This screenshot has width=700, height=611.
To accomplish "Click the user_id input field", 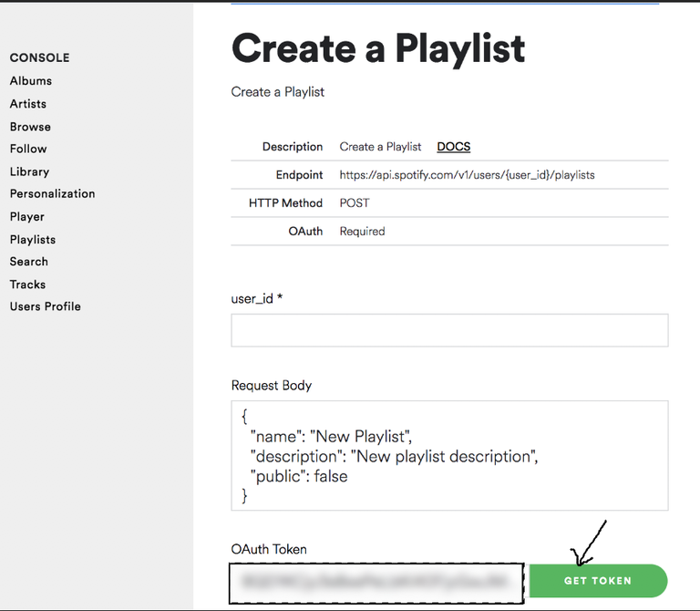I will (x=449, y=330).
